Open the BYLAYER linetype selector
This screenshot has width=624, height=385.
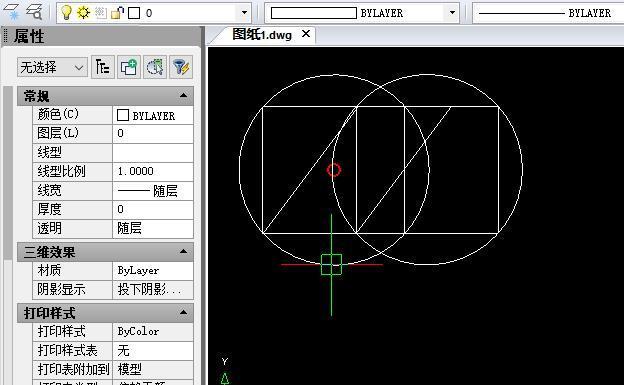coord(548,13)
